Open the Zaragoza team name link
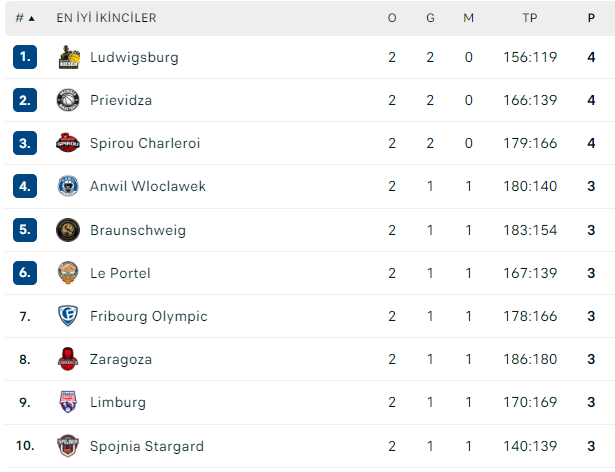The height and width of the screenshot is (472, 615). click(x=121, y=359)
